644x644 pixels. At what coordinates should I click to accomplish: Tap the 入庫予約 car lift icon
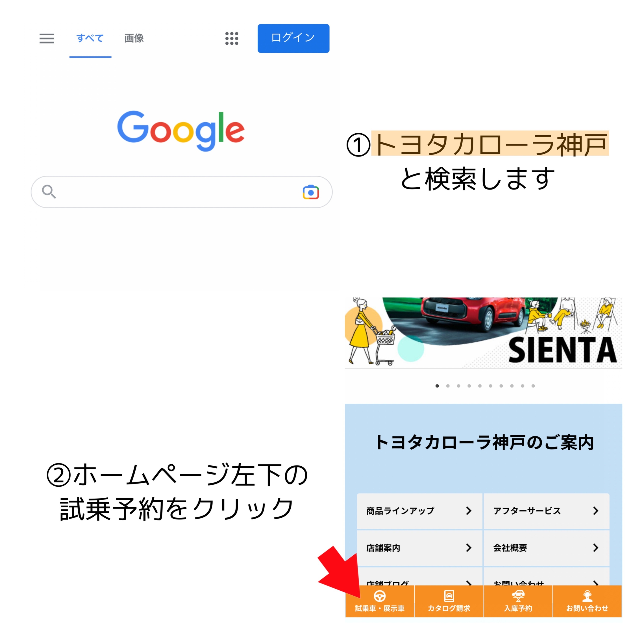point(518,596)
